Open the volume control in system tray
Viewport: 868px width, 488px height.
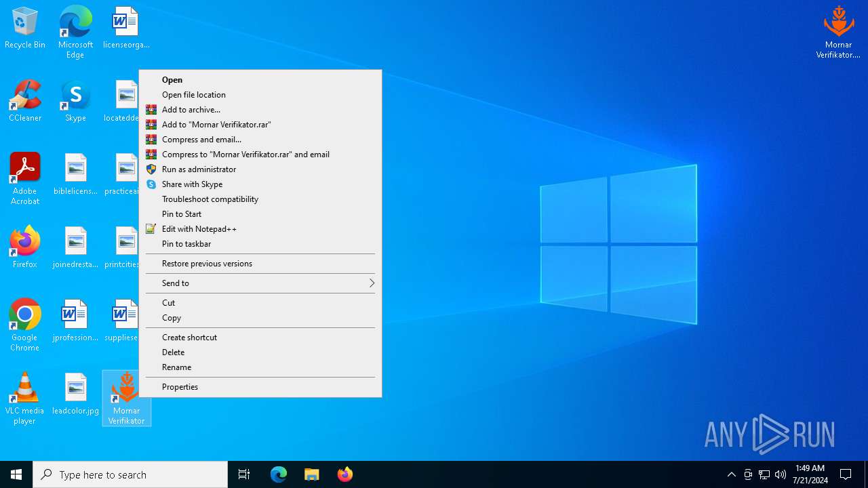[x=781, y=474]
